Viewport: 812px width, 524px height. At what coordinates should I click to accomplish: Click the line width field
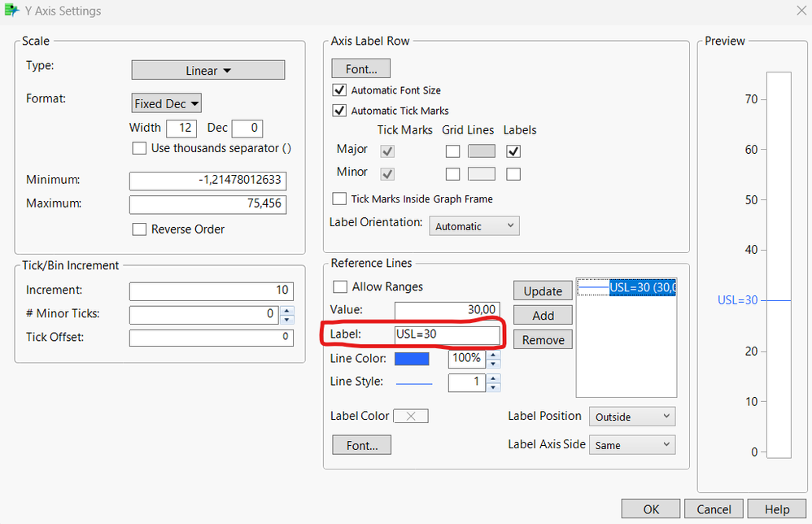[x=466, y=382]
